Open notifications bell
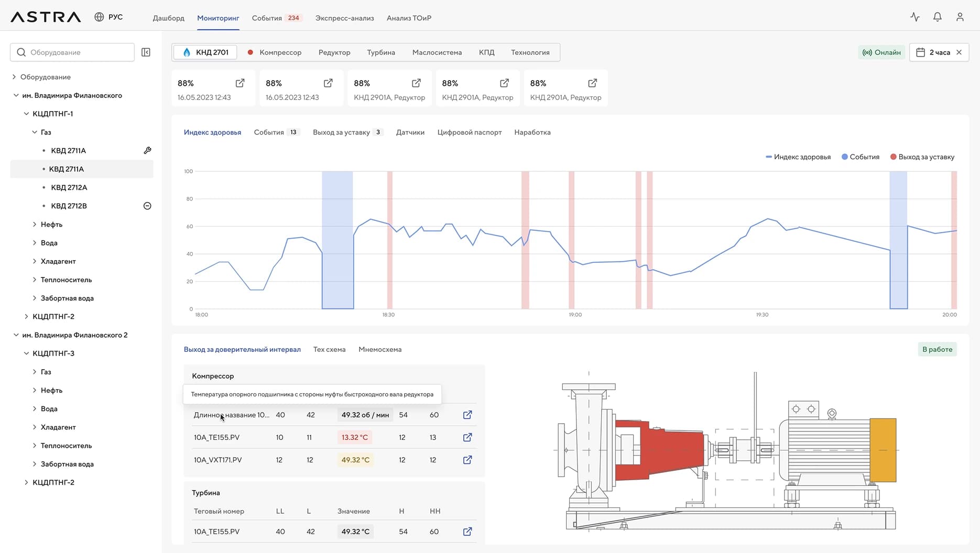Screen dimensions: 980x553 [938, 17]
